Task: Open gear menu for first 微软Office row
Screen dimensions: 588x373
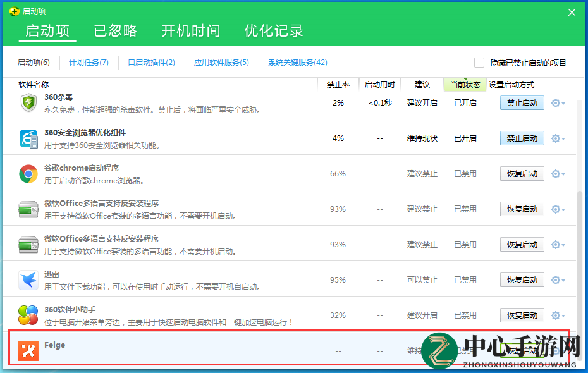Action: 558,209
